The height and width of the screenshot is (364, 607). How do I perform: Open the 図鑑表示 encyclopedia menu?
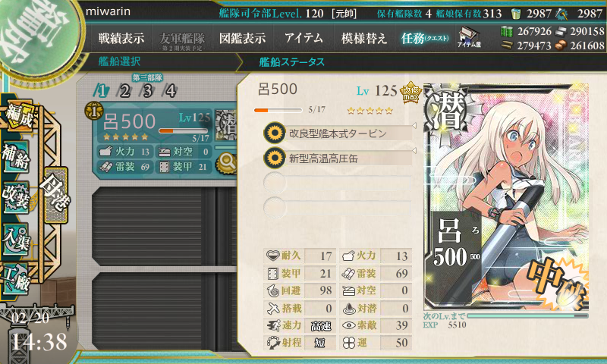(x=242, y=38)
